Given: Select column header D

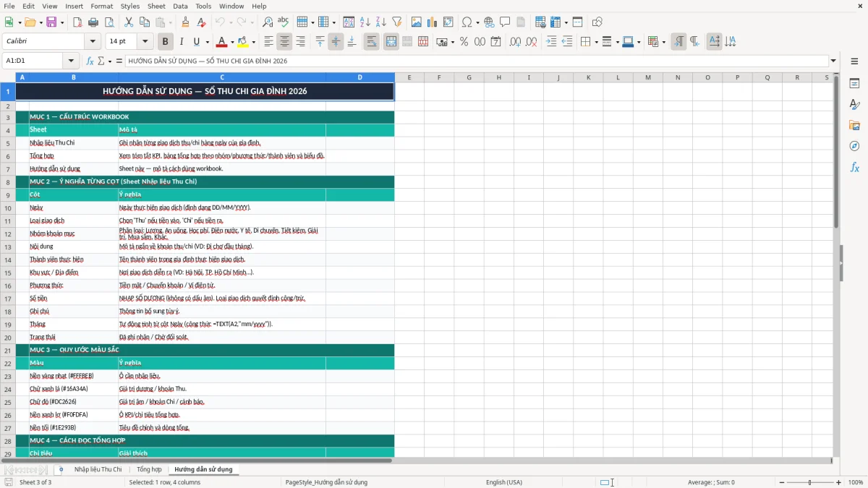Looking at the screenshot, I should click(359, 77).
